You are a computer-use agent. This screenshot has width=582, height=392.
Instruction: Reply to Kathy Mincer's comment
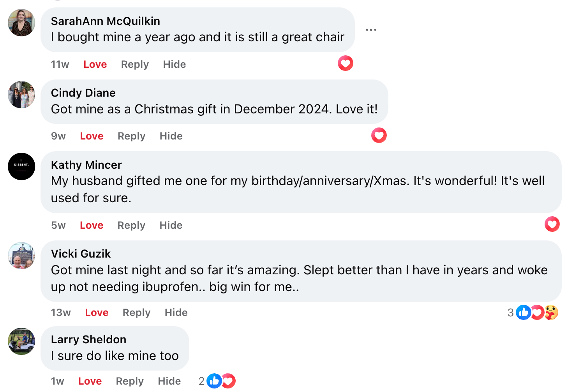click(131, 225)
